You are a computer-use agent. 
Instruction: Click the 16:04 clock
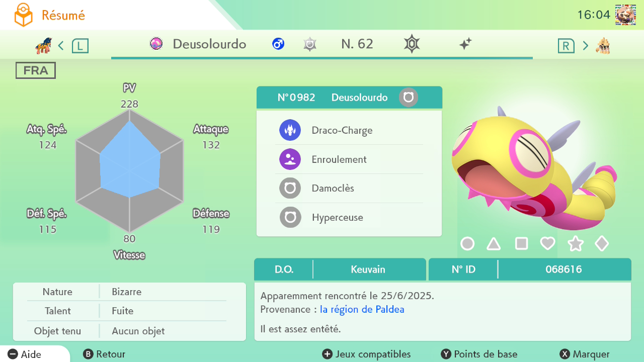(x=594, y=15)
